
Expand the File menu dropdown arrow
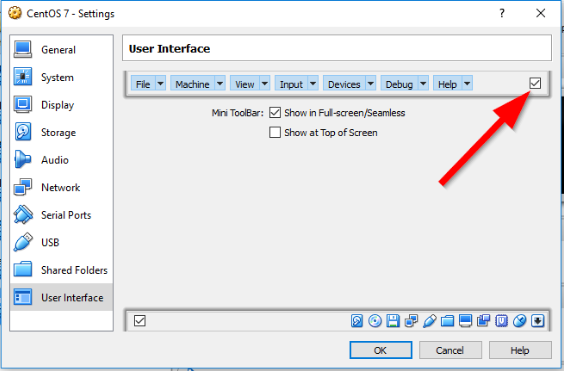[160, 84]
